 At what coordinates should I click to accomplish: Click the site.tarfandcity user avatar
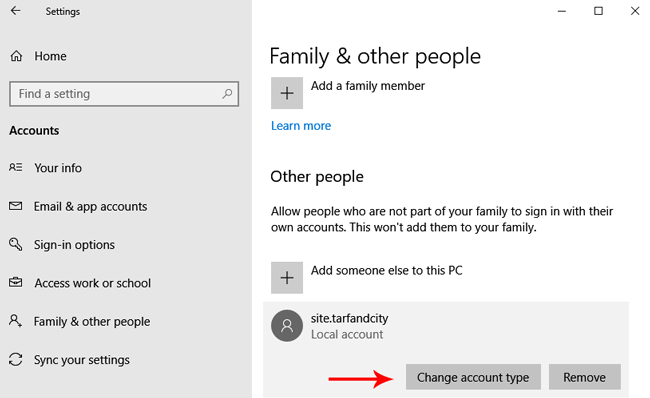pos(287,326)
